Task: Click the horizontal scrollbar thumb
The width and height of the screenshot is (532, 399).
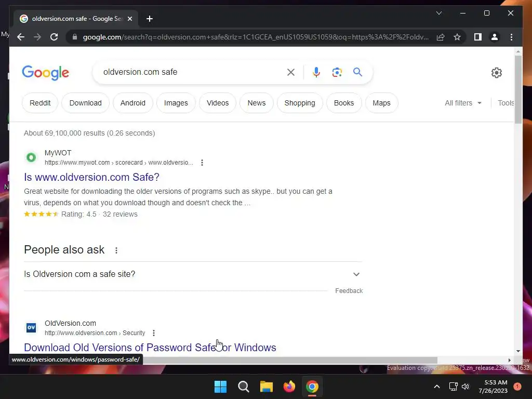Action: [290, 361]
